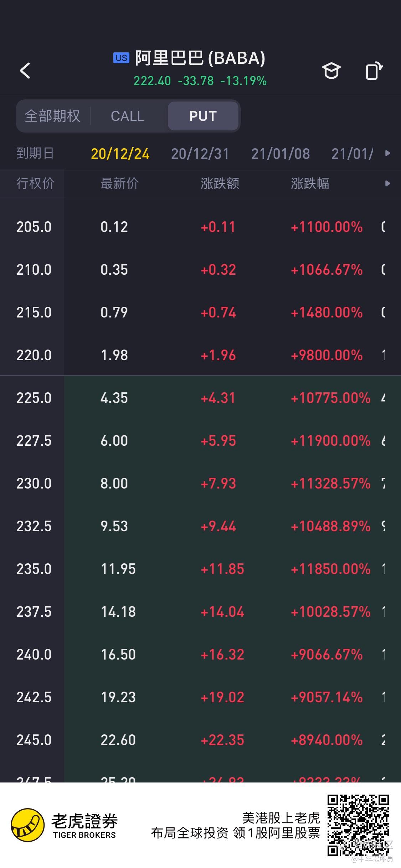
Task: Open the 240.0 strike put row
Action: pos(200,654)
